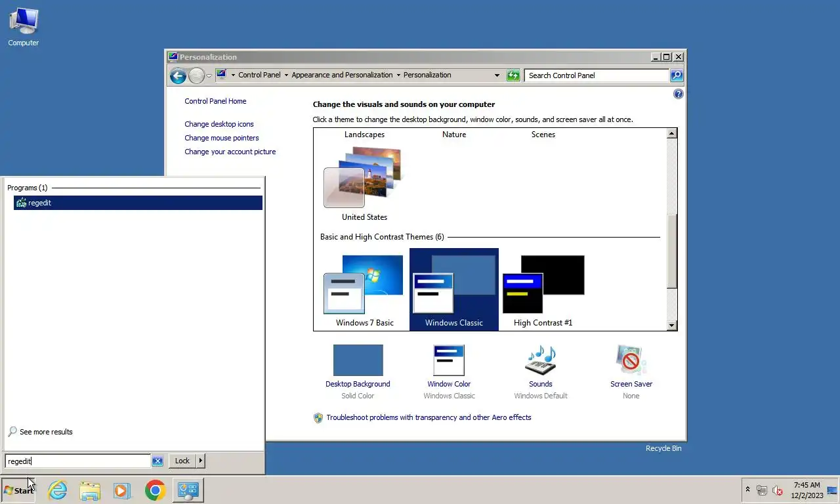Viewport: 840px width, 504px height.
Task: Select the Windows 7 Basic theme
Action: 364,289
